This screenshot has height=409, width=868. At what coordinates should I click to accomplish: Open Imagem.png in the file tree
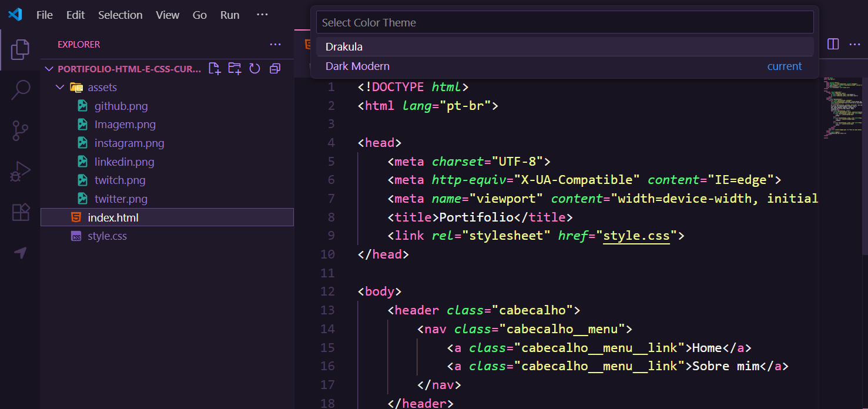coord(125,125)
